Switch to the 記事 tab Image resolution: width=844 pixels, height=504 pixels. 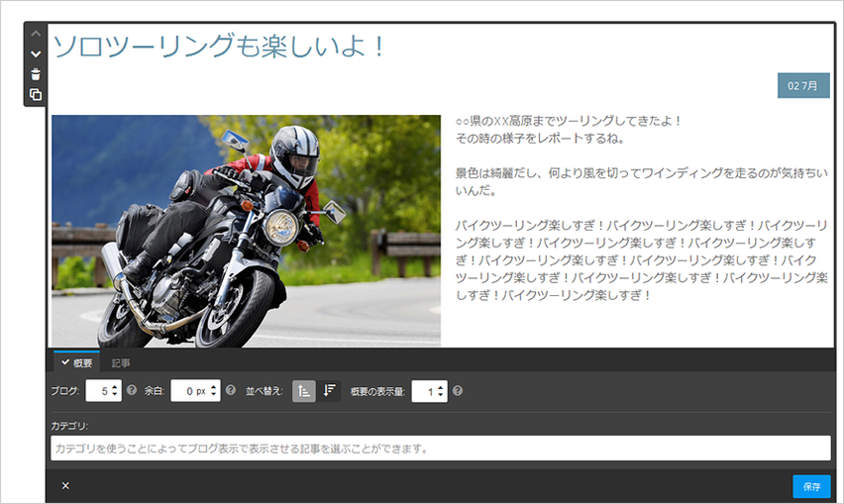pos(121,363)
